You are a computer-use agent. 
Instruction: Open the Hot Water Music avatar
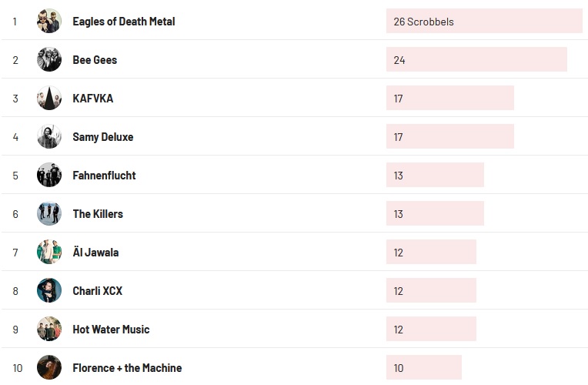pos(49,330)
